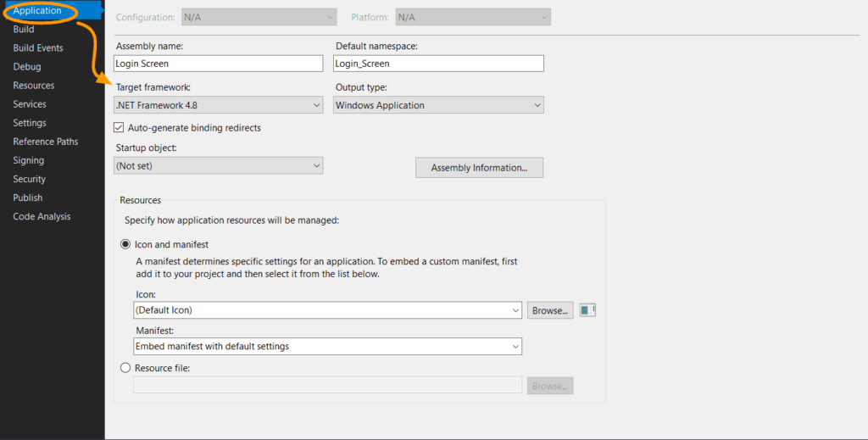Open the Resources sidebar tab
868x440 pixels.
34,86
